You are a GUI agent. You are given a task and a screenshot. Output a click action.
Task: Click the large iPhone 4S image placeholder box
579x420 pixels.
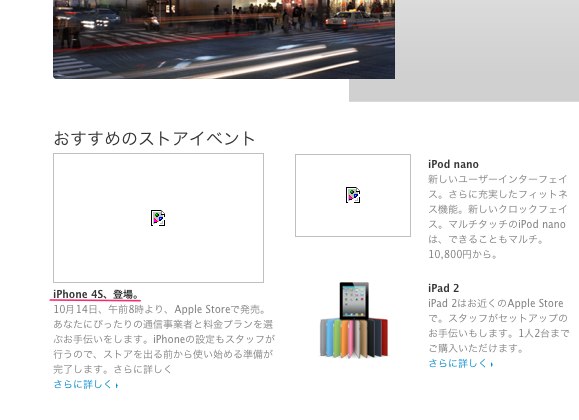158,218
